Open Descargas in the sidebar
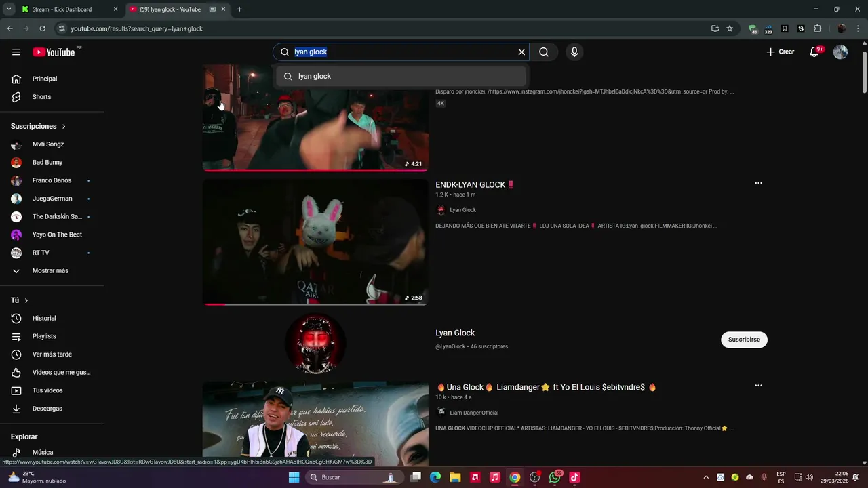This screenshot has height=488, width=868. click(x=52, y=409)
